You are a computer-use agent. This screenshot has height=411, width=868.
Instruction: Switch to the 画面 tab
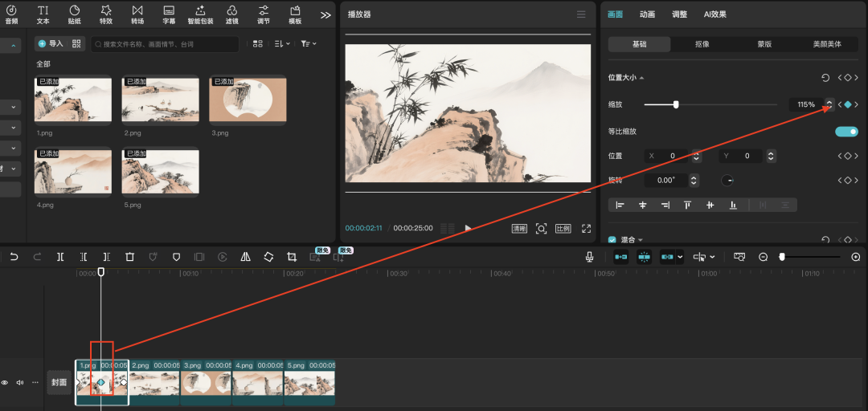pos(615,14)
